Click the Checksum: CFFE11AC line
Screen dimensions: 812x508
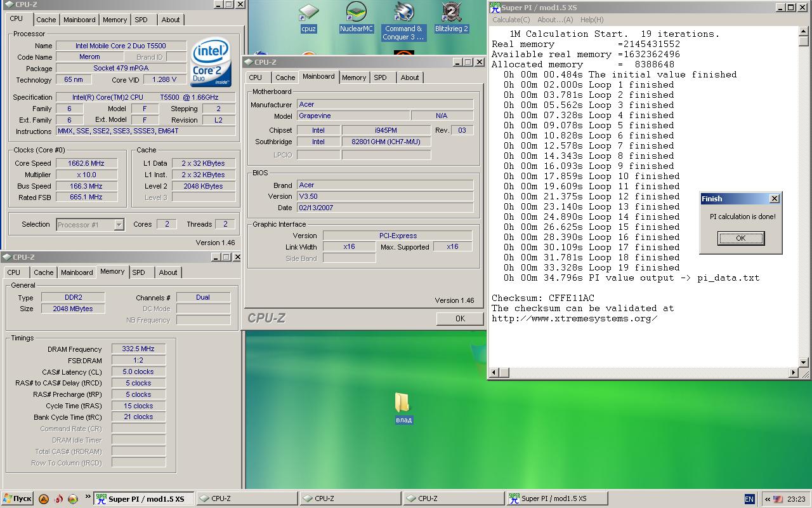click(x=543, y=298)
